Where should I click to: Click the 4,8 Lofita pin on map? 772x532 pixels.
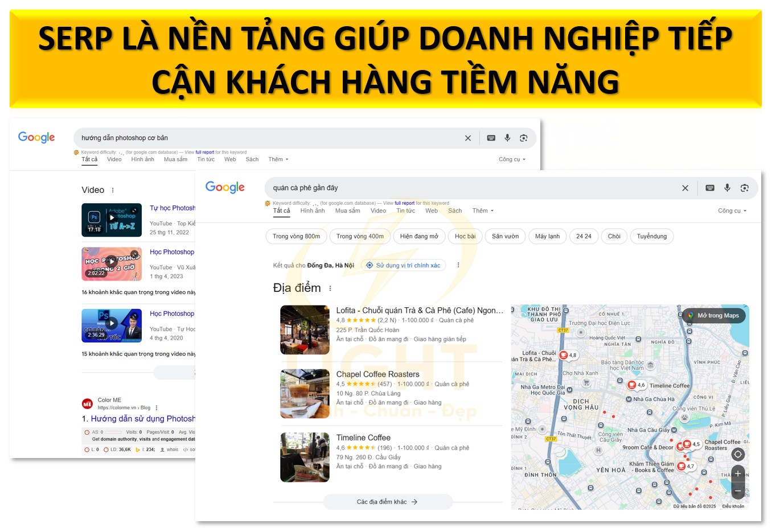pyautogui.click(x=564, y=355)
